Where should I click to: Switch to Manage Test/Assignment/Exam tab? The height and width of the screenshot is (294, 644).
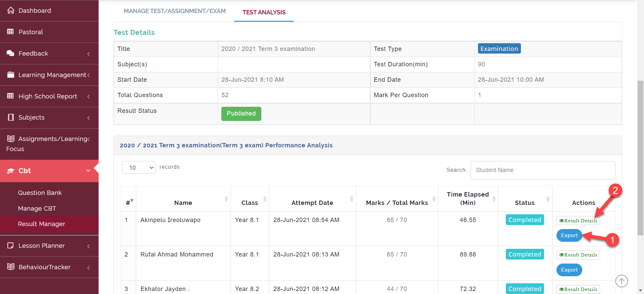(174, 11)
